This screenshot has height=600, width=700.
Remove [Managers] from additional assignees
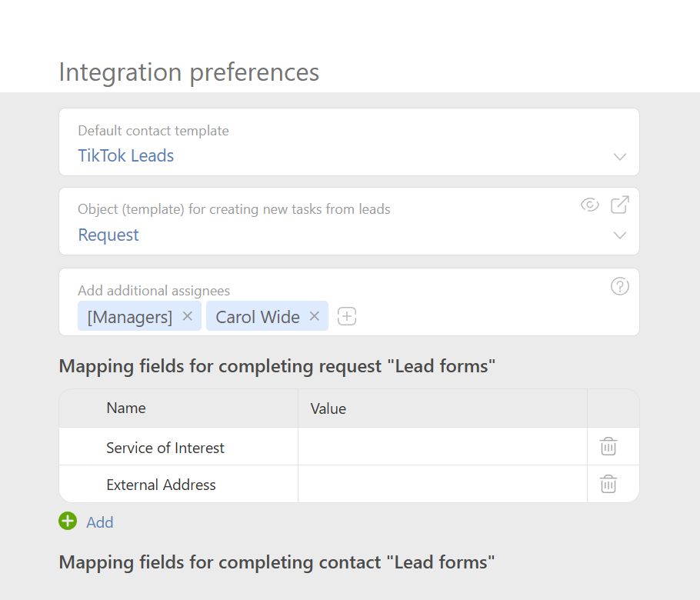pos(187,316)
